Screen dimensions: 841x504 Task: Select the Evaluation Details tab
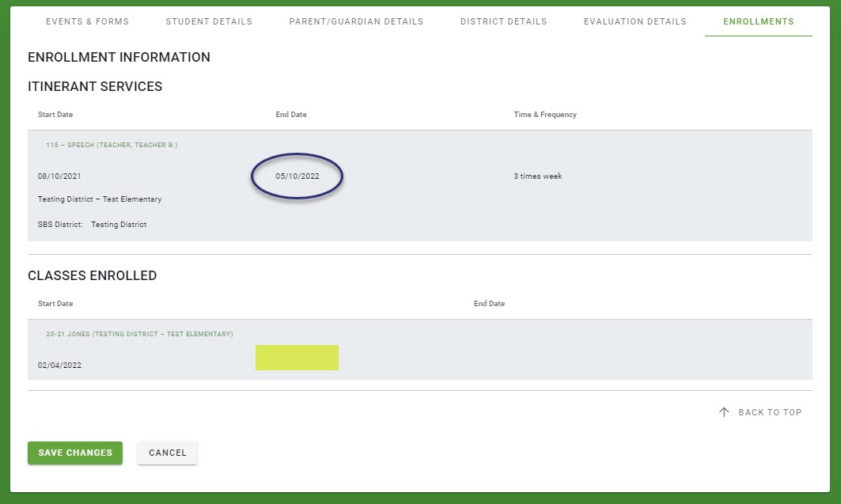click(x=635, y=21)
